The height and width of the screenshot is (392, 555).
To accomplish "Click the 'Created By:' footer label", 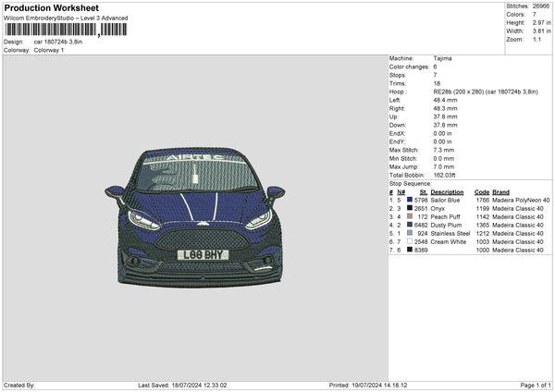I will click(19, 386).
